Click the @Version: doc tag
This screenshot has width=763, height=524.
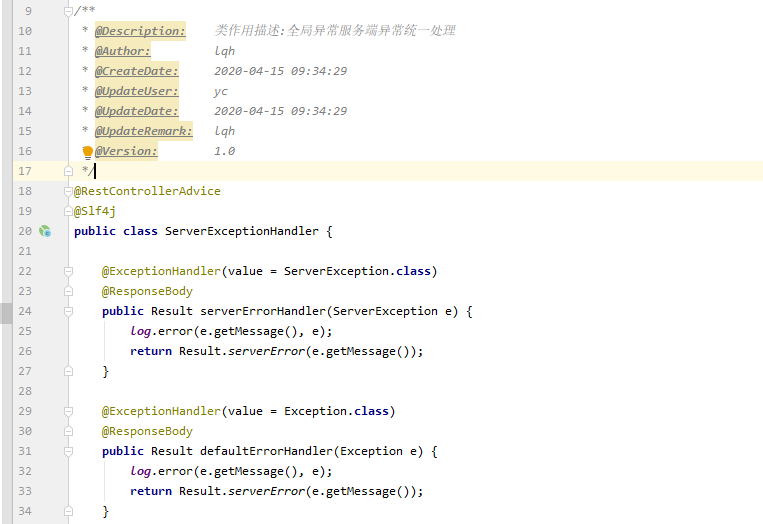click(126, 151)
